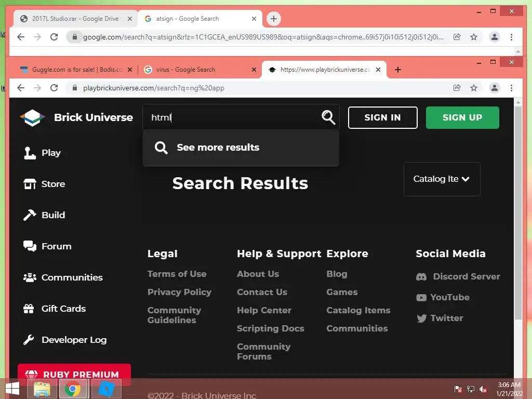Open the Build sidebar item

[x=44, y=215]
